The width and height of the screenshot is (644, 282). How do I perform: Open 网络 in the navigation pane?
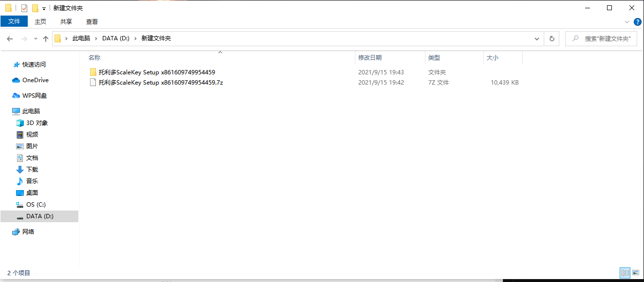click(x=29, y=232)
